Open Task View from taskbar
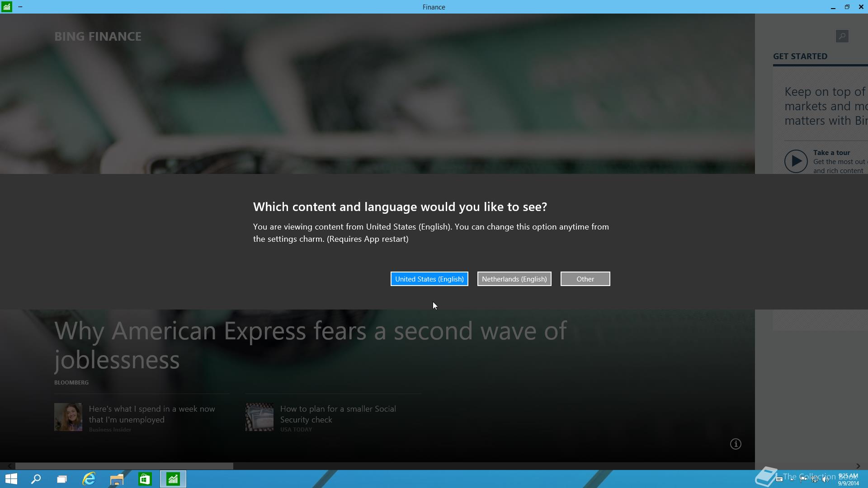The image size is (868, 488). coord(62,479)
